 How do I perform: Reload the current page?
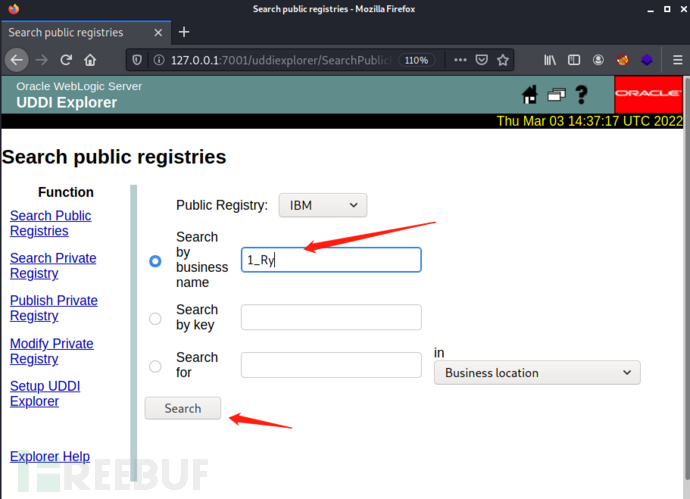pos(66,60)
